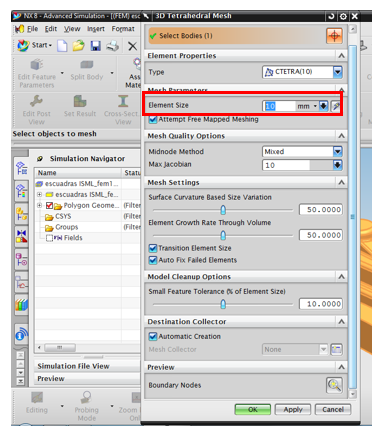The width and height of the screenshot is (386, 444).
Task: Click the Open folder icon in toolbar
Action: pos(79,46)
